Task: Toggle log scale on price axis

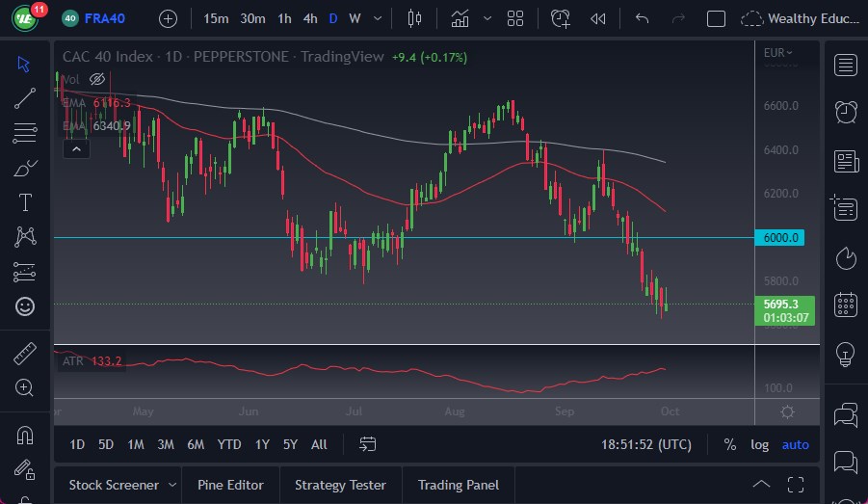Action: pos(760,444)
